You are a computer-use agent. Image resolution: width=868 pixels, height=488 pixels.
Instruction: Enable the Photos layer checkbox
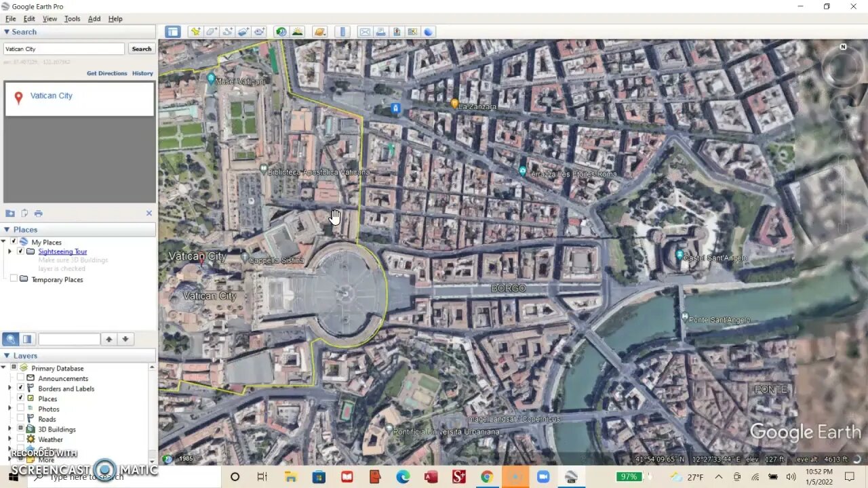pos(20,409)
